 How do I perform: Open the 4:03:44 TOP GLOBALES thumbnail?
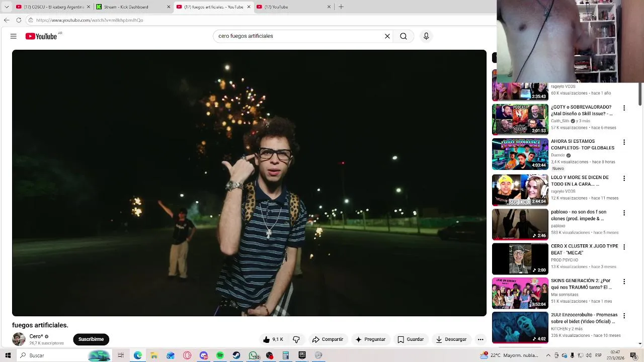pyautogui.click(x=520, y=154)
